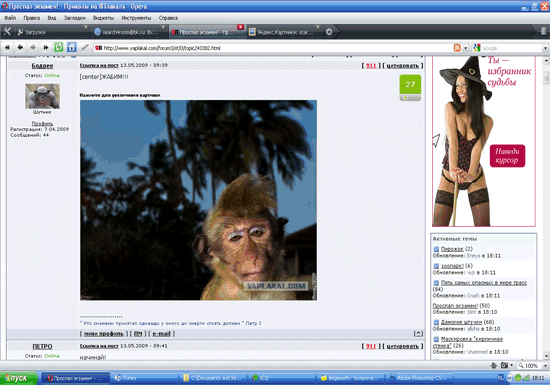Click the Windows пуск Start button

click(x=18, y=378)
